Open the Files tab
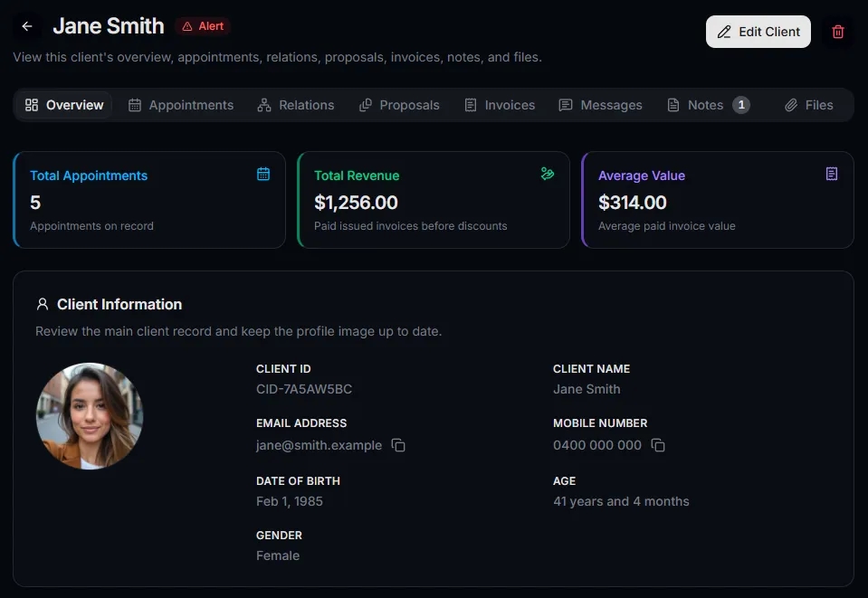Image resolution: width=868 pixels, height=598 pixels. pyautogui.click(x=809, y=105)
